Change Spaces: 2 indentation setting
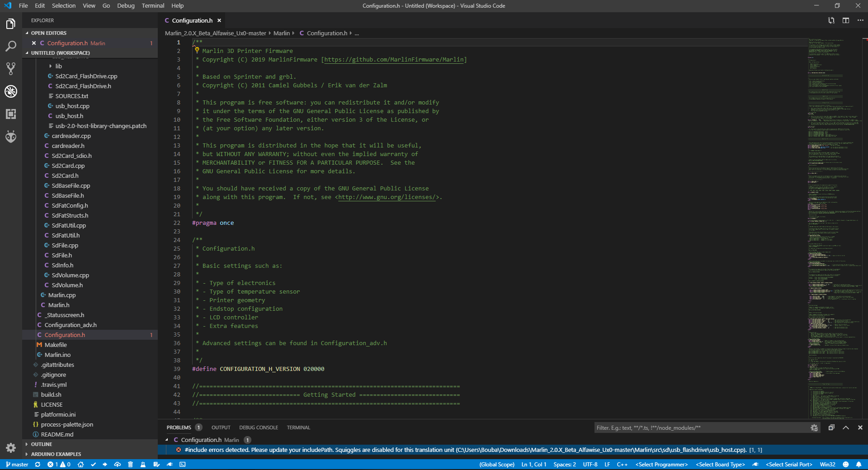 click(x=565, y=465)
